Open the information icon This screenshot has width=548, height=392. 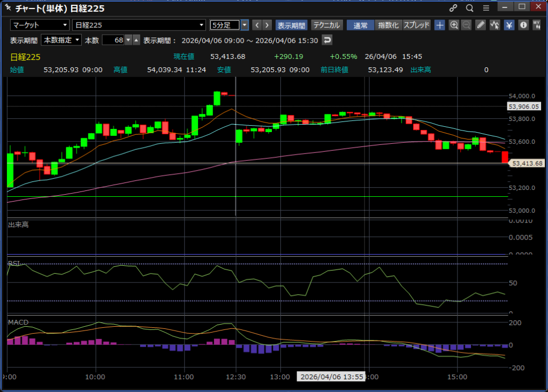[523, 25]
